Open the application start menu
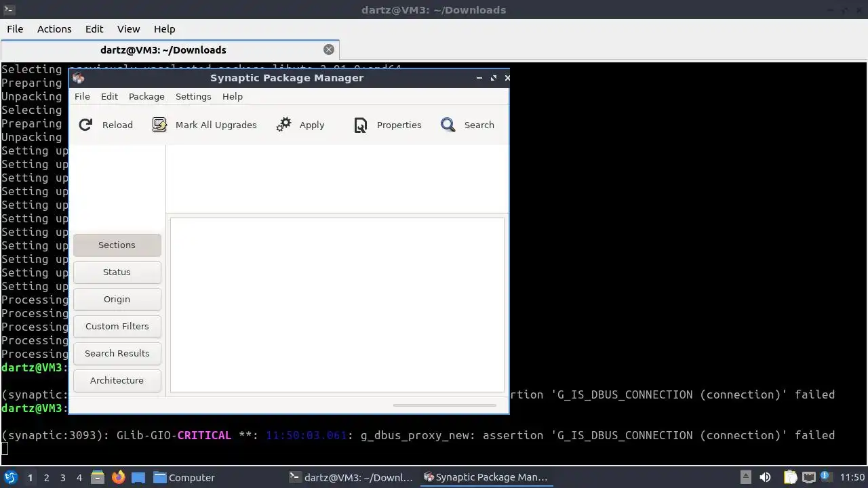Viewport: 868px width, 488px height. click(x=10, y=477)
